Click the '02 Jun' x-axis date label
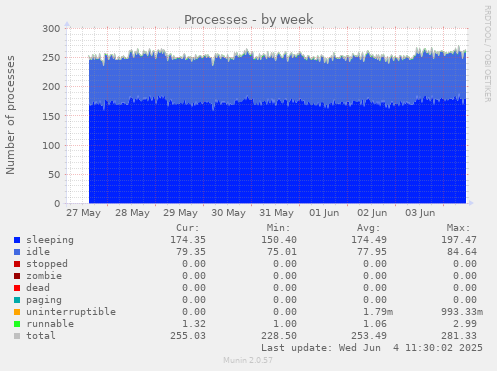 click(372, 213)
